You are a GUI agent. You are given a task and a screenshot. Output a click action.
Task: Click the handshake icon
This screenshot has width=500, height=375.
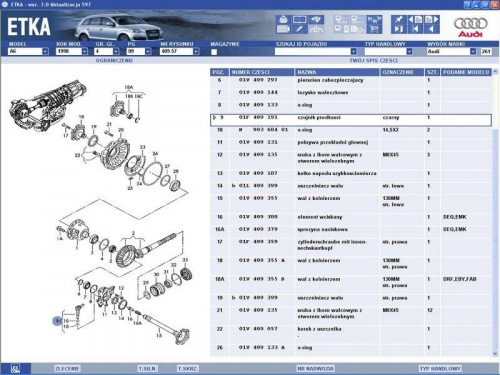(316, 19)
